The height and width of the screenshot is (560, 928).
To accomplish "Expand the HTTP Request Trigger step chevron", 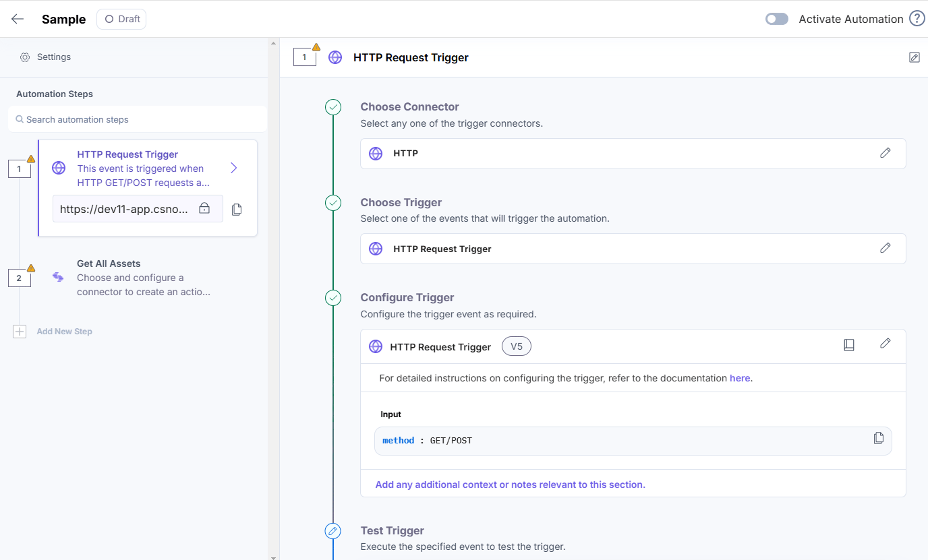I will click(233, 168).
